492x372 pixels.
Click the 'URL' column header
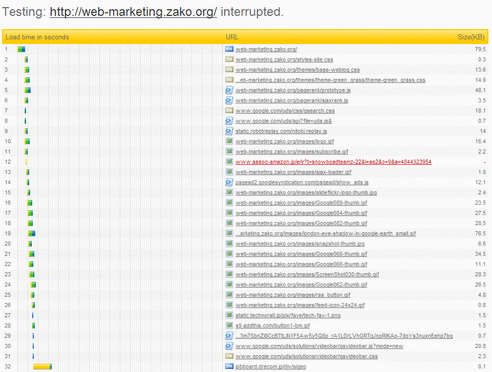(232, 37)
